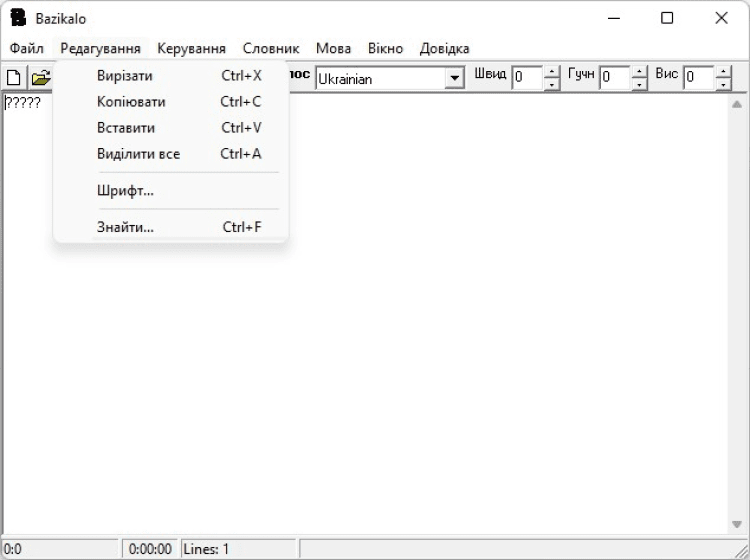
Task: Open the Шрифт... dialog entry
Action: tap(171, 190)
